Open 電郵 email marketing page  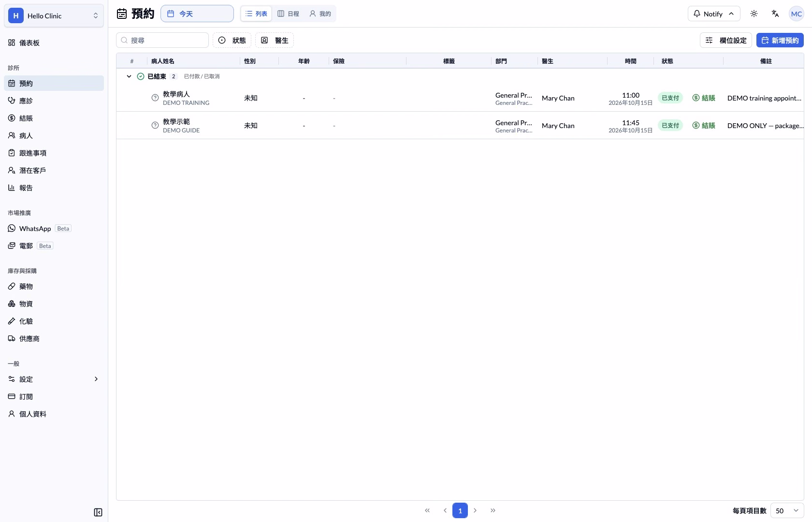[54, 246]
